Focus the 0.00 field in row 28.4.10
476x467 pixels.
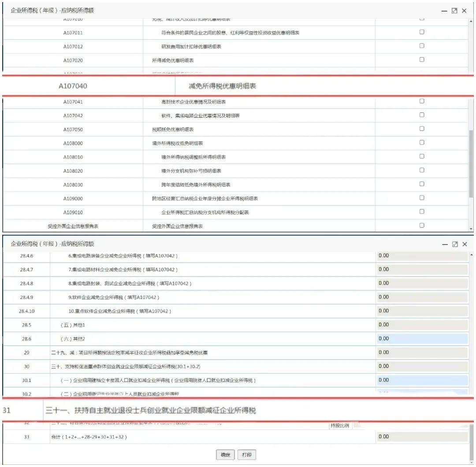(422, 311)
